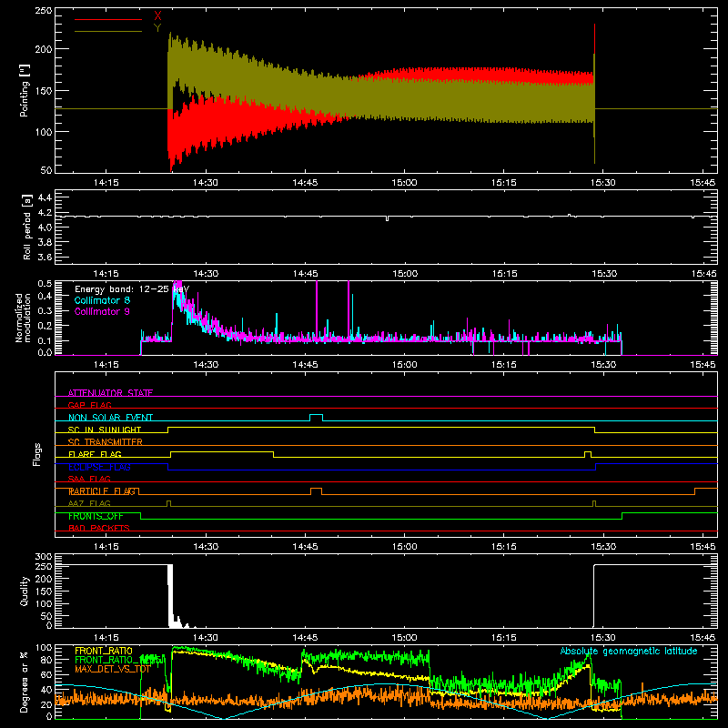Click the red 'X' legend label
Image resolution: width=728 pixels, height=728 pixels.
[157, 16]
